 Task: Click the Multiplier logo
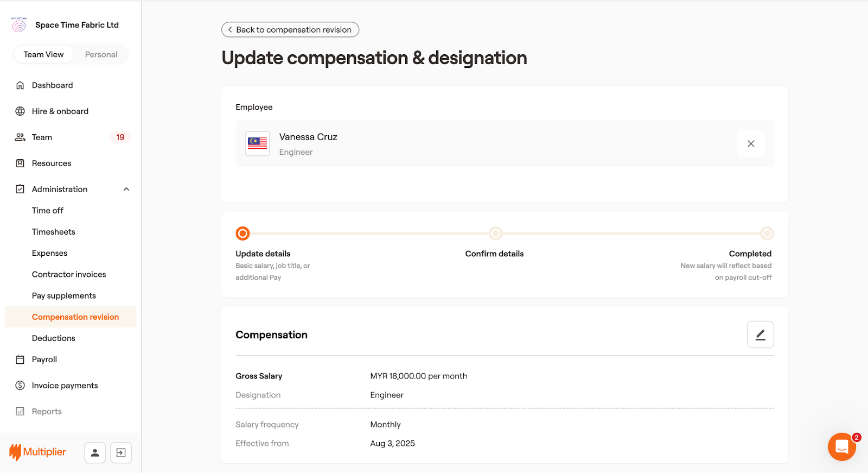[x=38, y=452]
